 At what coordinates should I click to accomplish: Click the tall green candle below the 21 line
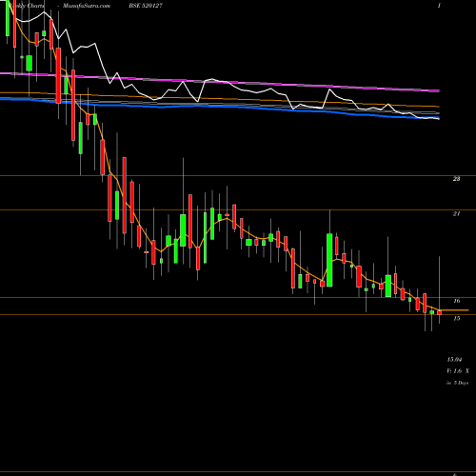[329, 260]
